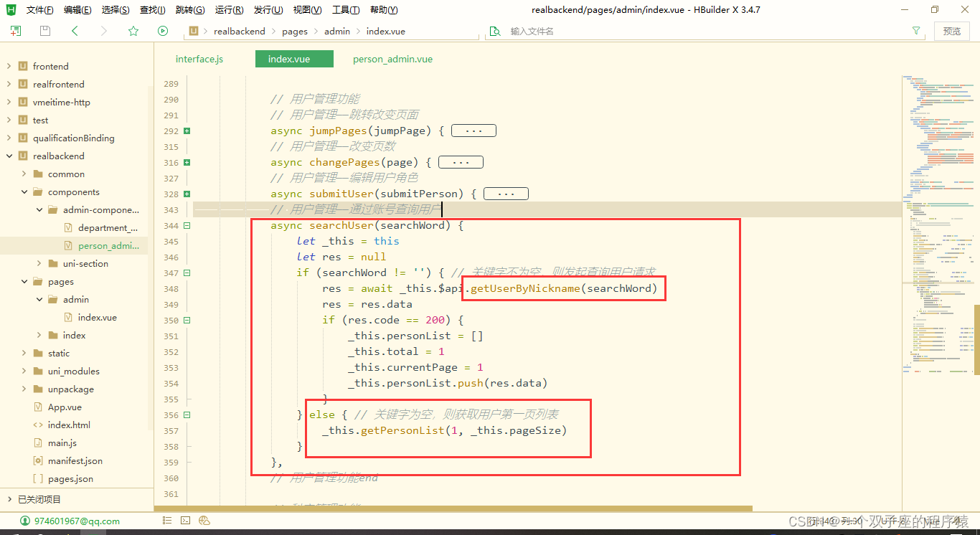Expand the 已关闭项目 section
The width and height of the screenshot is (980, 535).
click(9, 499)
